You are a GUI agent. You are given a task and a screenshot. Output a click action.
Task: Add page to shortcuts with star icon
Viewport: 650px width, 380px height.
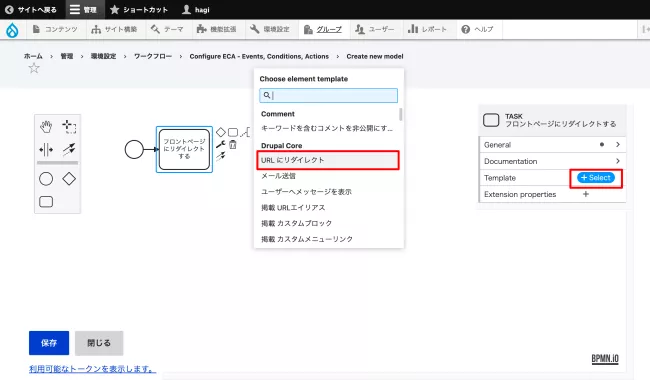click(34, 68)
